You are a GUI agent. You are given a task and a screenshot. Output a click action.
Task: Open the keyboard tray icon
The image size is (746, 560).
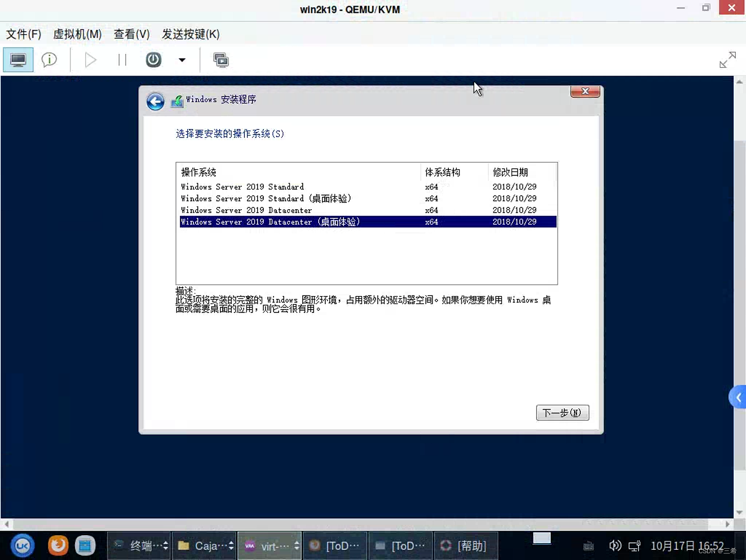pyautogui.click(x=589, y=546)
